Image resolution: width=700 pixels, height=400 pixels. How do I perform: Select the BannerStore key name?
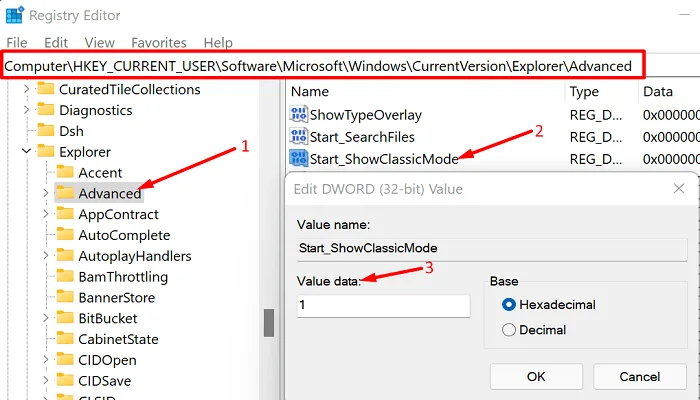(117, 298)
